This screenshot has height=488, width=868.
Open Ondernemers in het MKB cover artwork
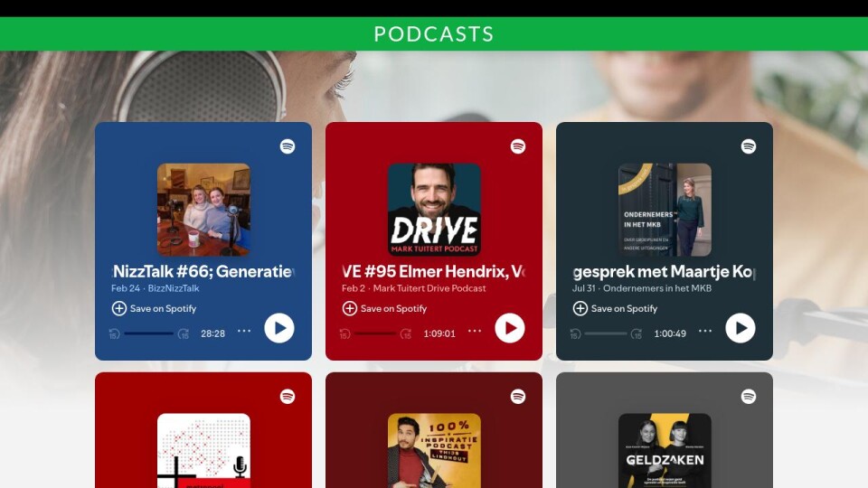[665, 210]
